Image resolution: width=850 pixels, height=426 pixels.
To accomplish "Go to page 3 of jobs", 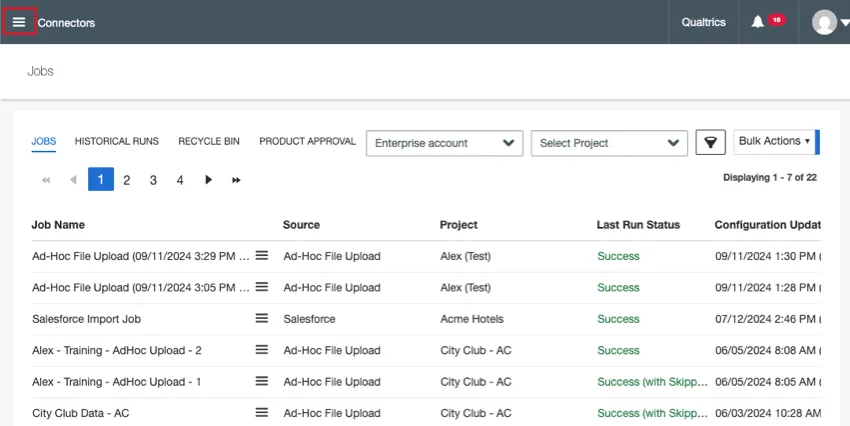I will click(x=153, y=180).
